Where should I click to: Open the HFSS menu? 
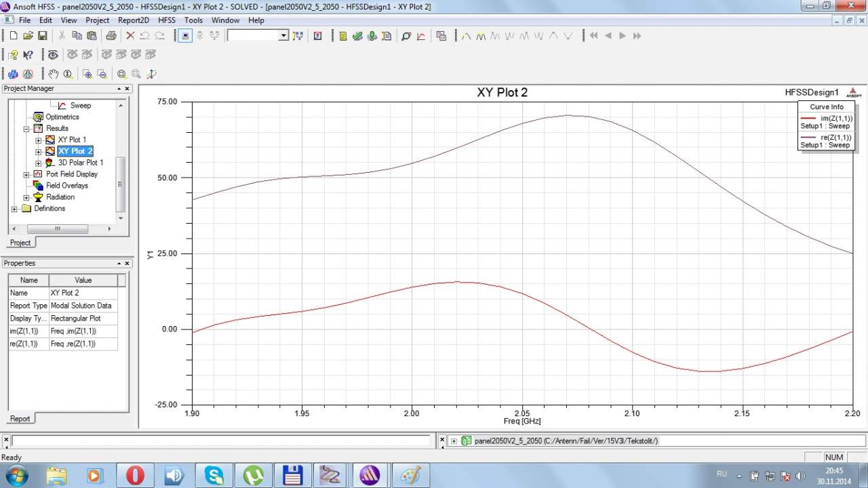tap(166, 20)
